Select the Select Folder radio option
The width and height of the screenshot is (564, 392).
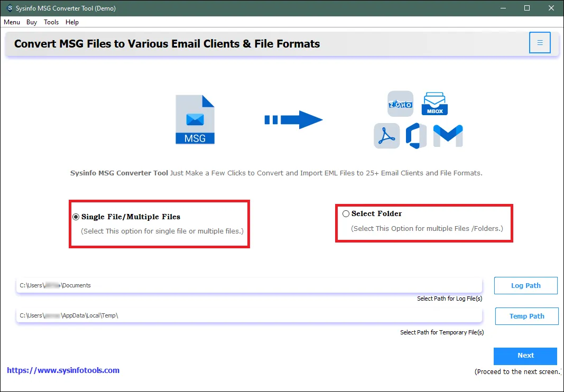[x=346, y=213]
